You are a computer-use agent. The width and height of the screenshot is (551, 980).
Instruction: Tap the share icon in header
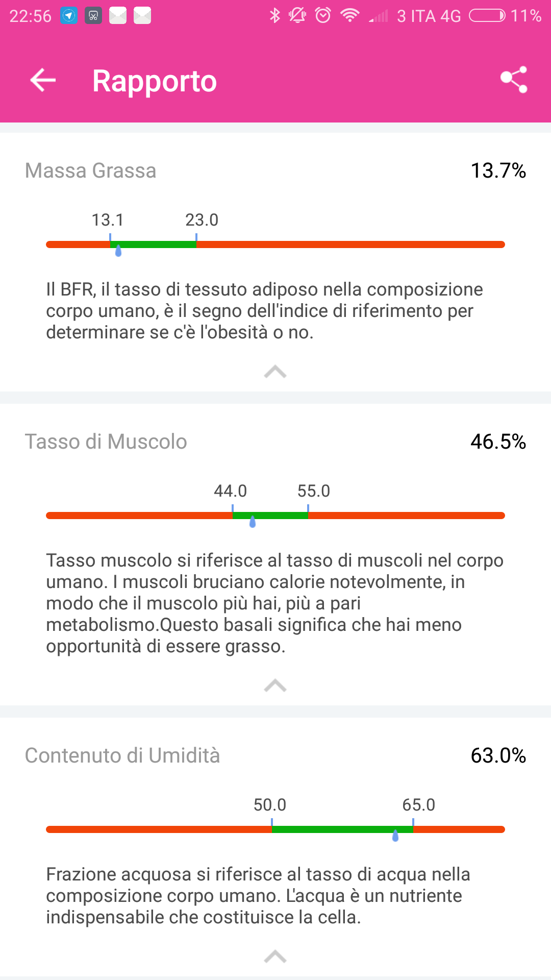[514, 80]
